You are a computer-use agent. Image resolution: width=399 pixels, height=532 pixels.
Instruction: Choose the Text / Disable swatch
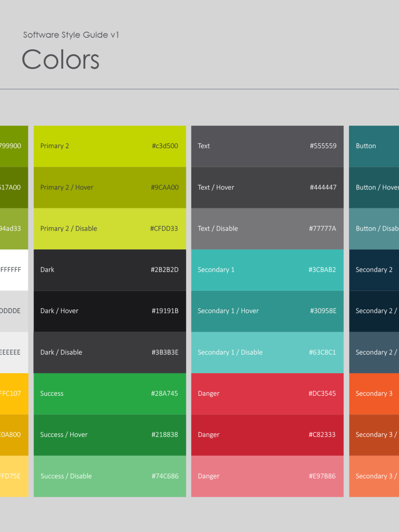267,229
